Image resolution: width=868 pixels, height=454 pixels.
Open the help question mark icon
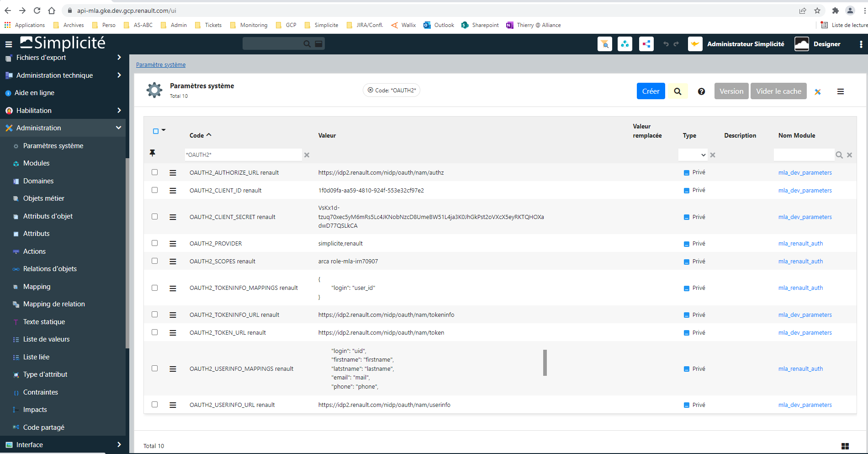701,91
